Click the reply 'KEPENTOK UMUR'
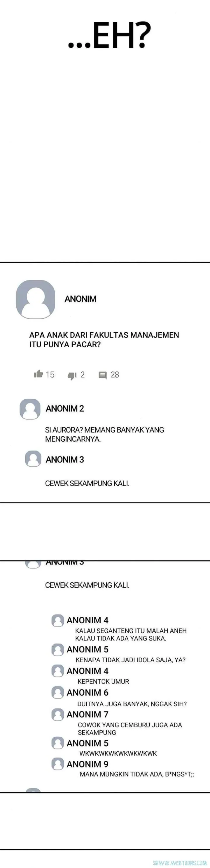The image size is (210, 868). [x=103, y=681]
